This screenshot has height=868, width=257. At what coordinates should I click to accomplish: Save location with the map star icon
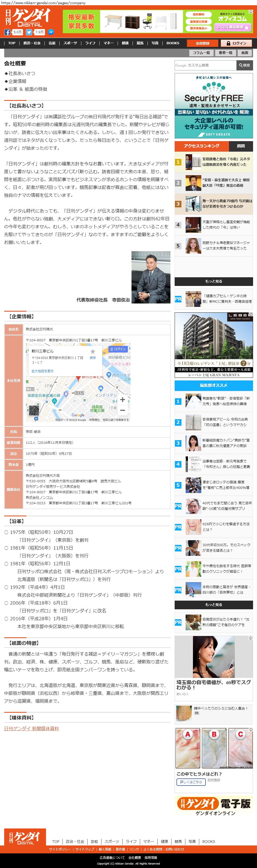click(93, 351)
